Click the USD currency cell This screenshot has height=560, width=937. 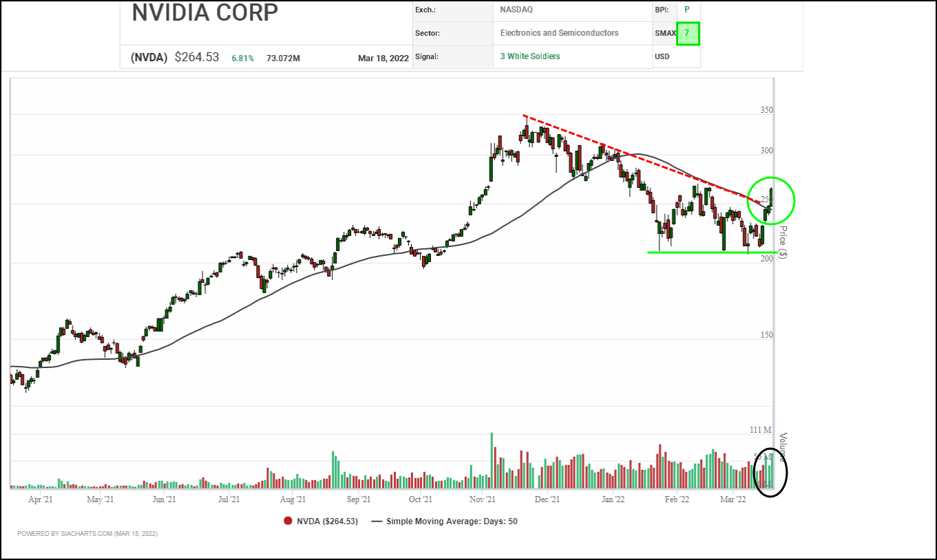(662, 56)
